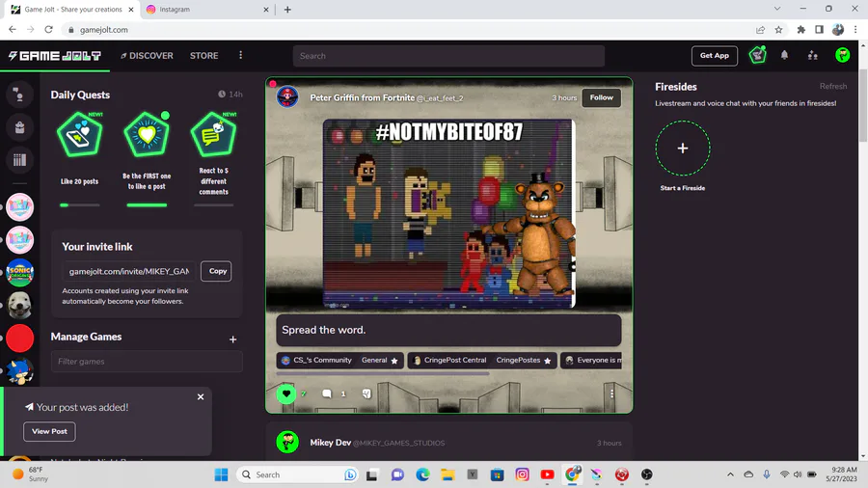Open YouTube from the Windows taskbar
868x488 pixels.
tap(548, 474)
